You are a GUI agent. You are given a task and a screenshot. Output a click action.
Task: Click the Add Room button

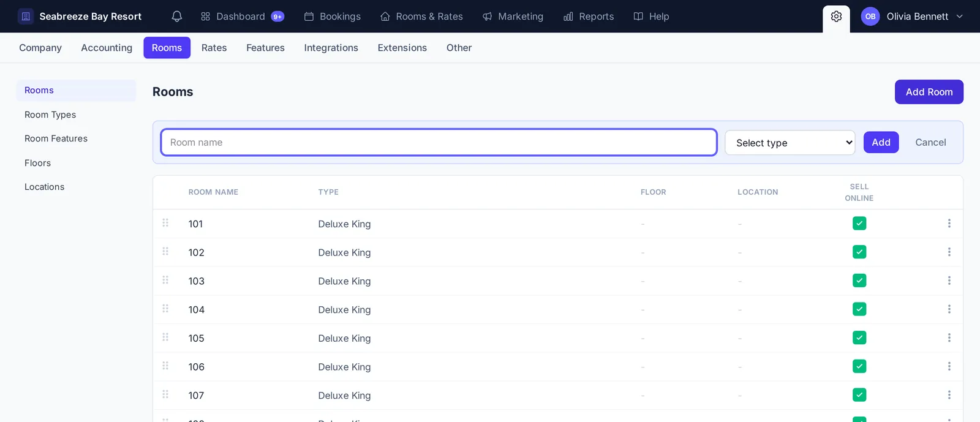click(929, 92)
